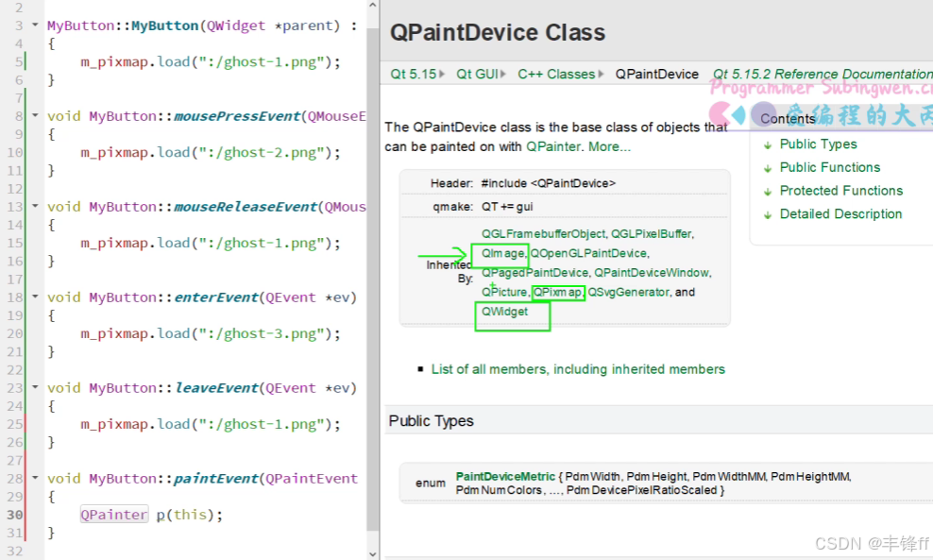Screen dimensions: 933x560
Task: Click line number 5 in the gutter
Action: [19, 62]
